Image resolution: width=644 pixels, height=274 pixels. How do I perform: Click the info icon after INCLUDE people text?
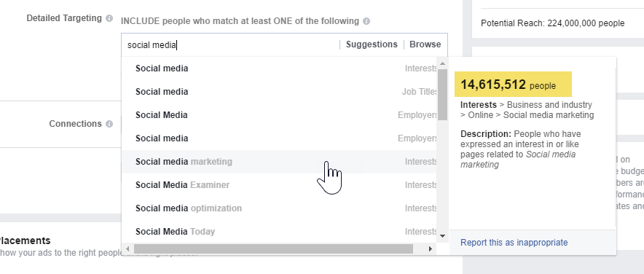(x=366, y=21)
